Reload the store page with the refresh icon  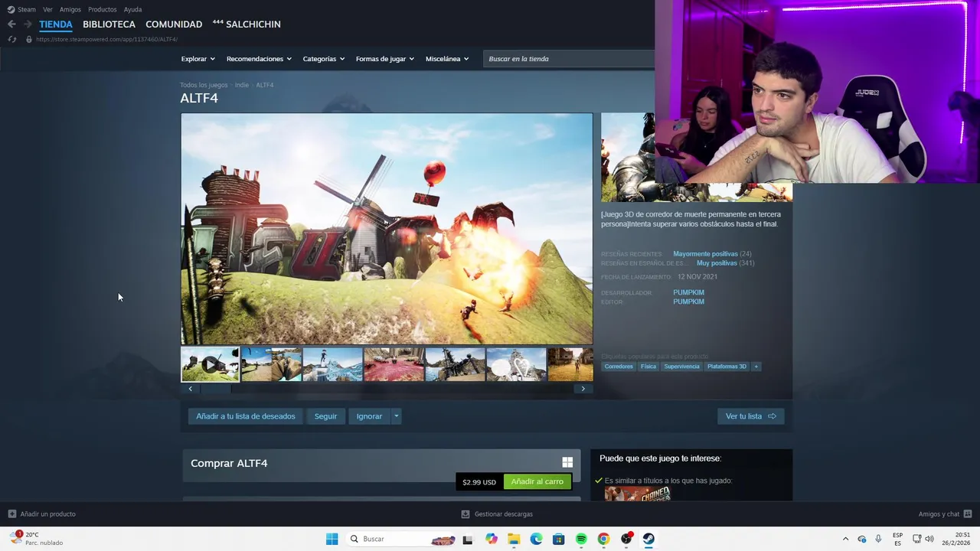[11, 39]
